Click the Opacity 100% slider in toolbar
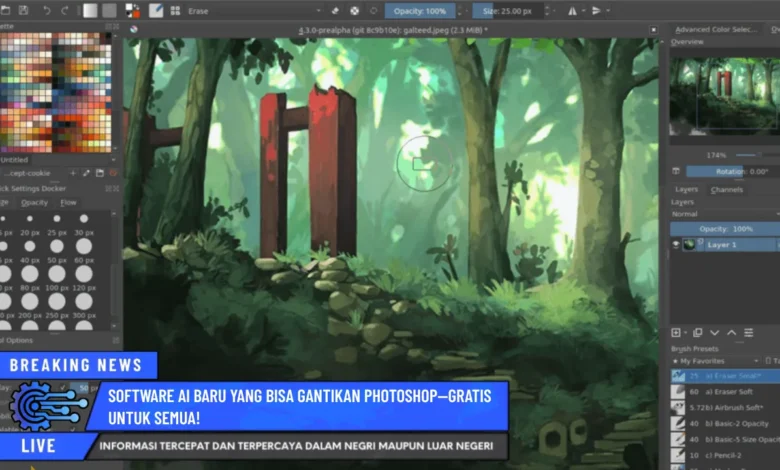 [x=420, y=11]
